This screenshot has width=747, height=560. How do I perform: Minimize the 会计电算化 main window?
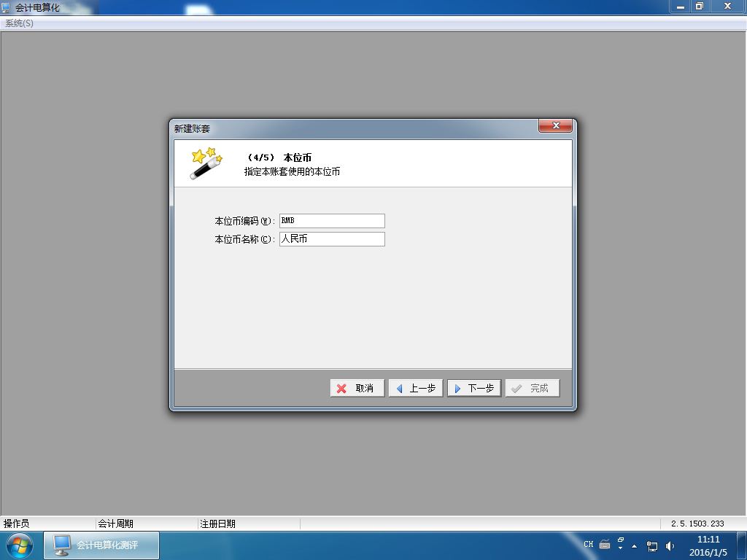point(681,6)
